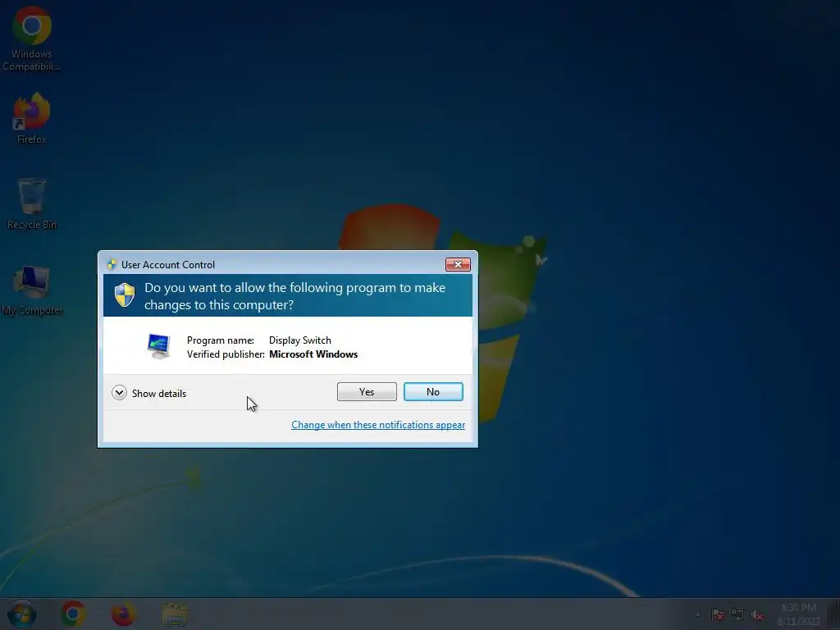Click No to deny the program
Screen dimensions: 840x630
[433, 391]
